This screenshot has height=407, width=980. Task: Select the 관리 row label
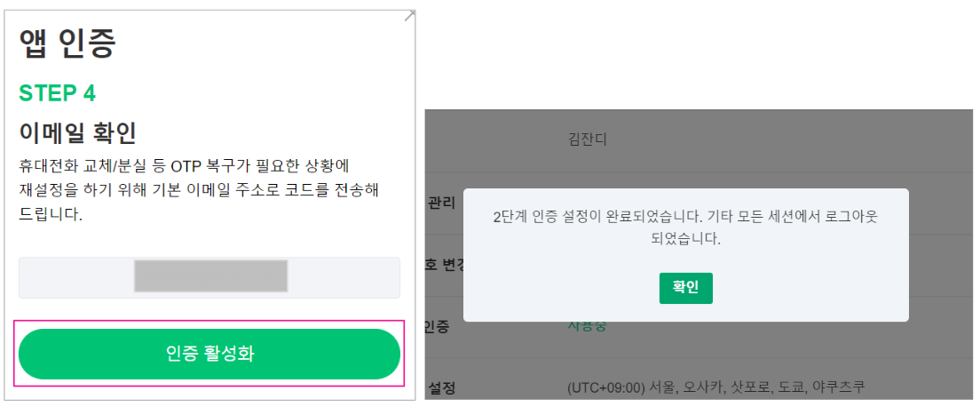441,203
